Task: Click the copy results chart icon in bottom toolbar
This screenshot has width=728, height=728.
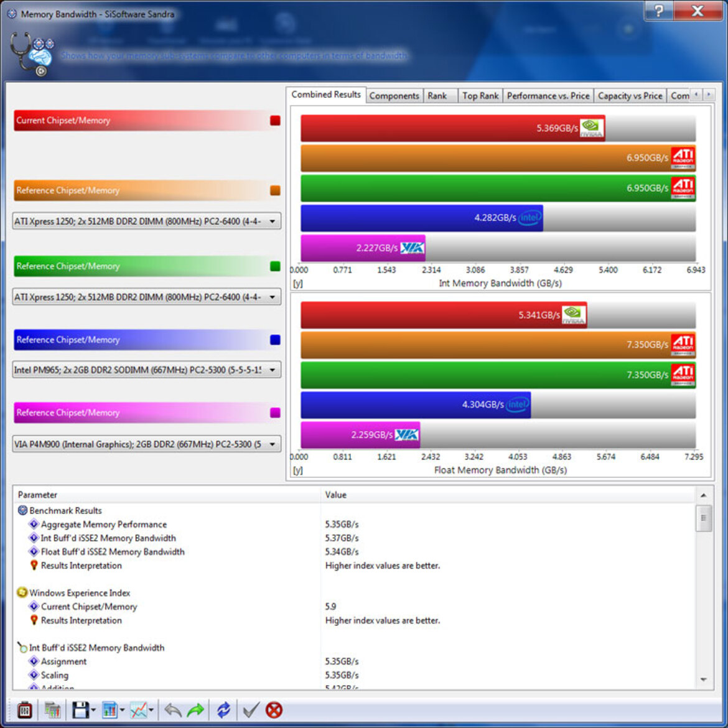Action: [x=52, y=710]
